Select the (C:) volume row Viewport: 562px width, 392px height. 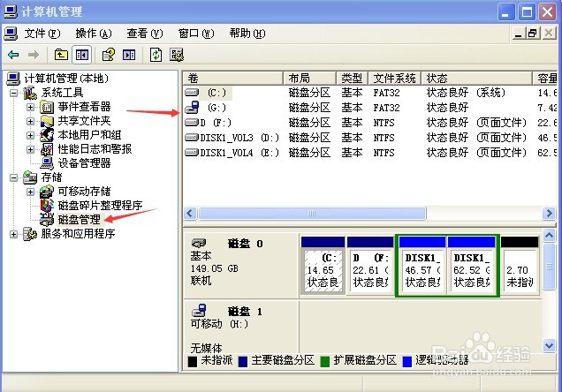(370, 93)
